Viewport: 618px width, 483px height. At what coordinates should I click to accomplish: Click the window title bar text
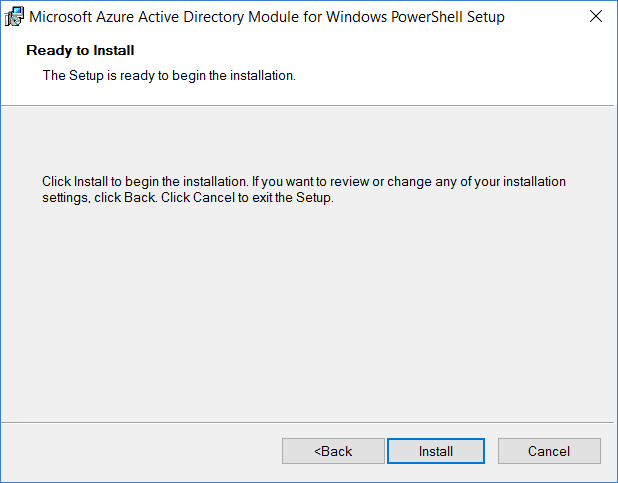(267, 17)
